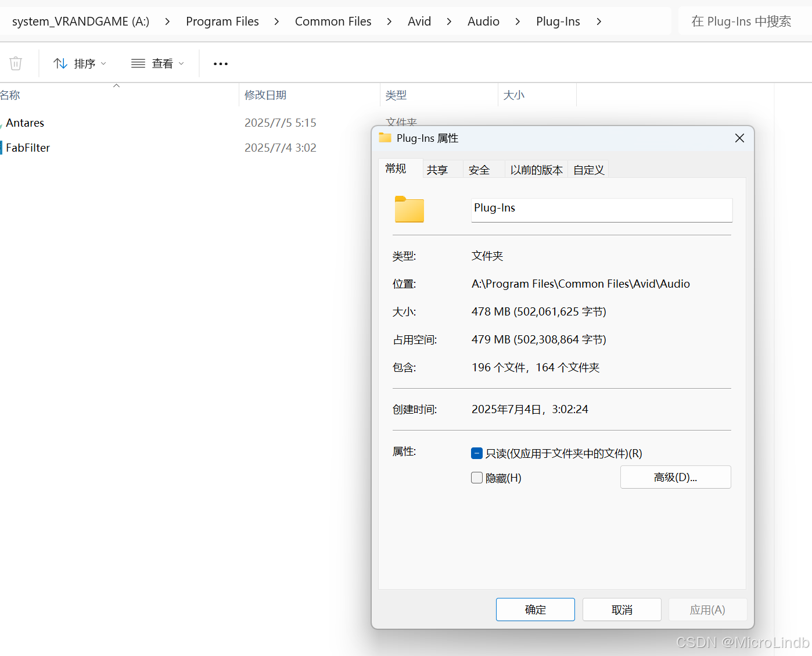
Task: Confirm changes with the 确定 button
Action: coord(535,609)
